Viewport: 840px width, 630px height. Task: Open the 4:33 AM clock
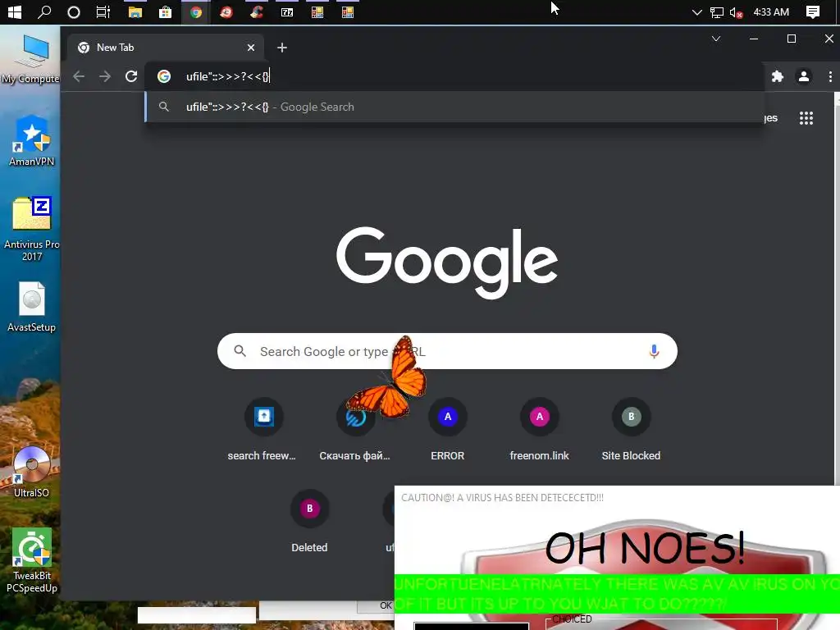pos(771,11)
